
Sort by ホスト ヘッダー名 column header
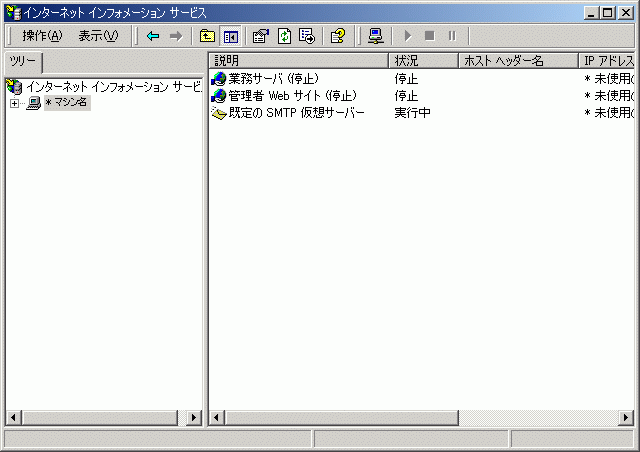pyautogui.click(x=519, y=61)
